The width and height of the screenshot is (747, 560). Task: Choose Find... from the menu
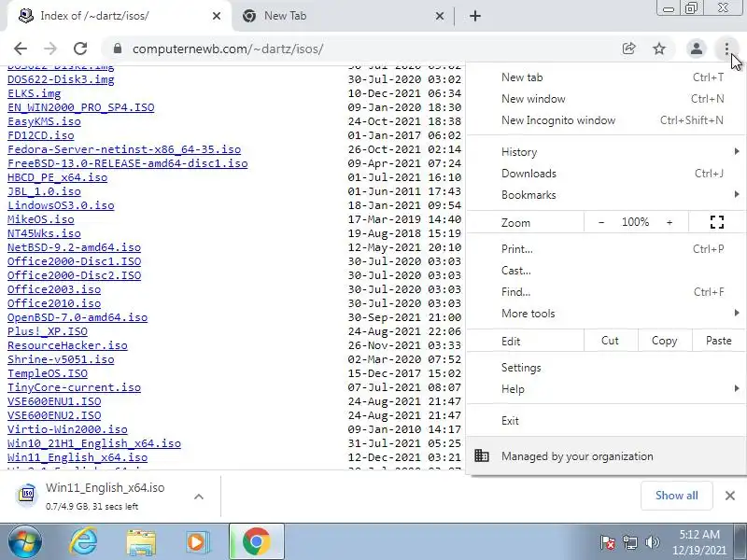click(606, 292)
